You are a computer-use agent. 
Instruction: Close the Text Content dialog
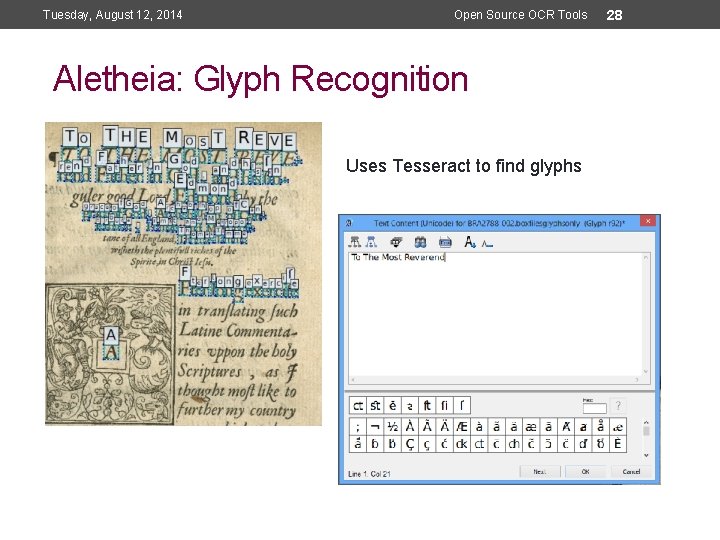click(x=647, y=221)
